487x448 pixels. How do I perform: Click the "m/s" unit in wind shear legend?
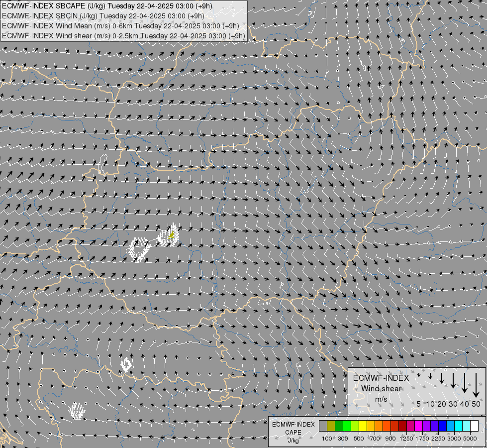(381, 399)
